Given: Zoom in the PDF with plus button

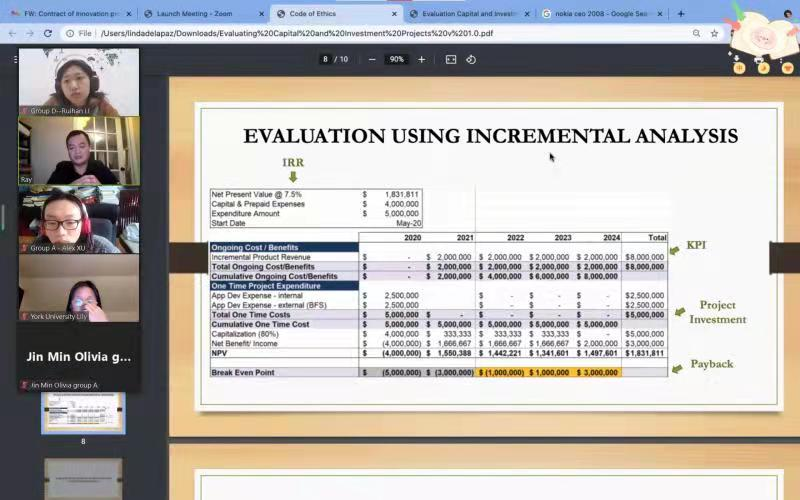Looking at the screenshot, I should click(421, 60).
